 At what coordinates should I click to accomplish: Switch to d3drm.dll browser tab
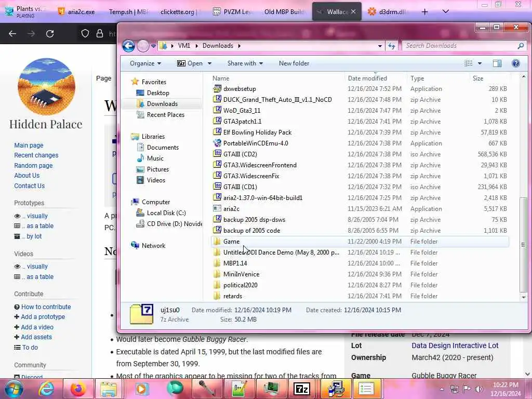[x=388, y=12]
